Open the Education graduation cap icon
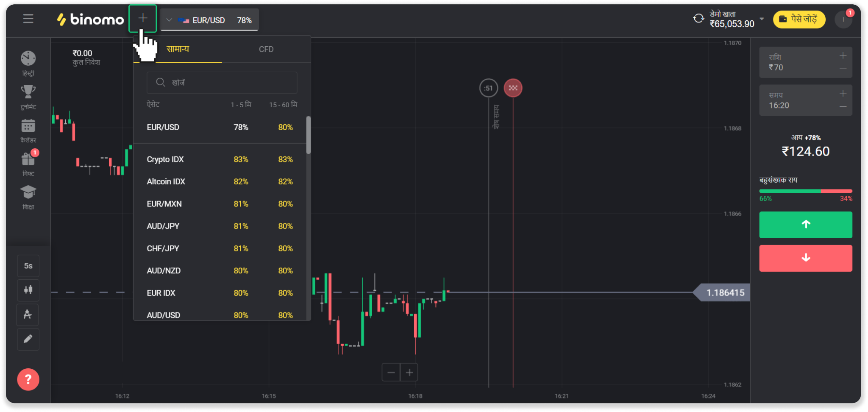The image size is (868, 412). 28,192
